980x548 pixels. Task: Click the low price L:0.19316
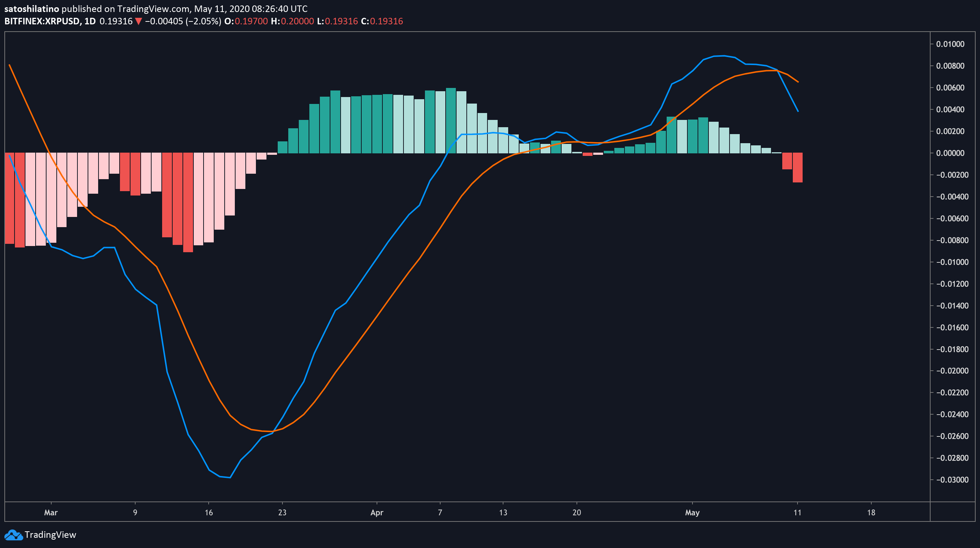337,21
